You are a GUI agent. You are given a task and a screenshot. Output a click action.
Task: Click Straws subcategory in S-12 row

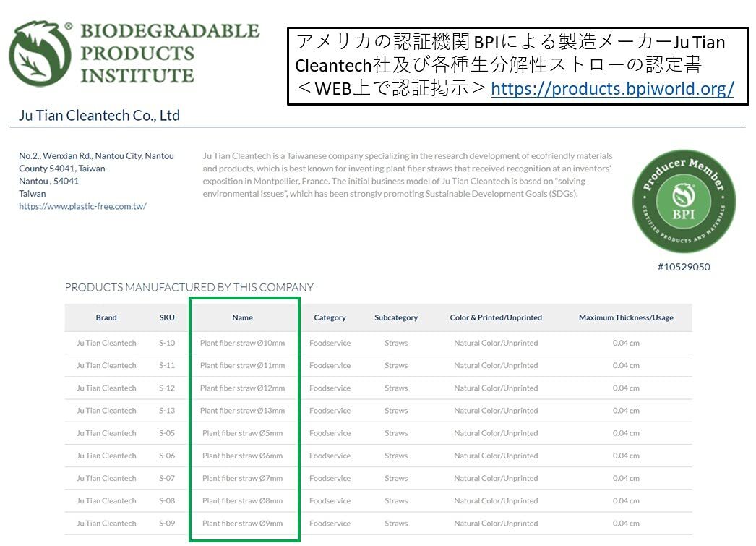point(396,388)
